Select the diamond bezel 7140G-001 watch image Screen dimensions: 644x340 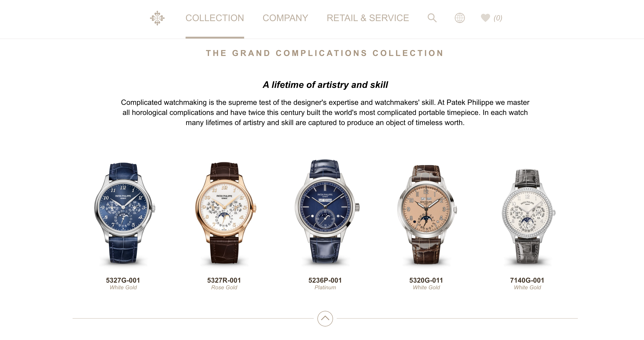click(528, 216)
